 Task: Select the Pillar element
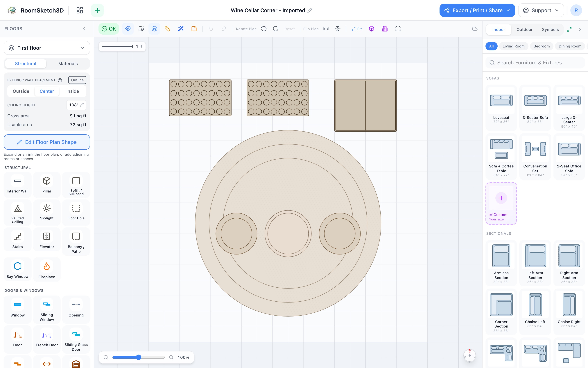click(x=47, y=185)
